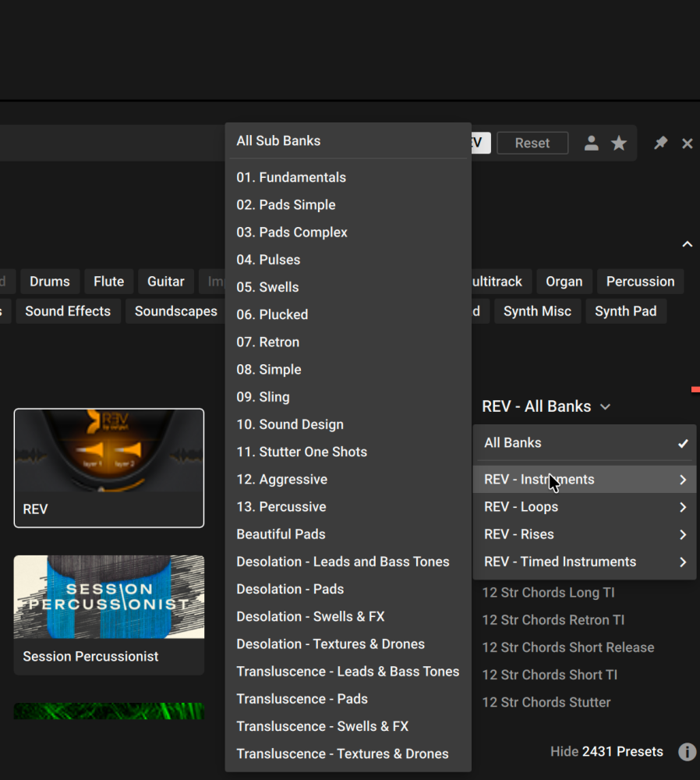Select 09. Sling sub bank

coord(348,397)
